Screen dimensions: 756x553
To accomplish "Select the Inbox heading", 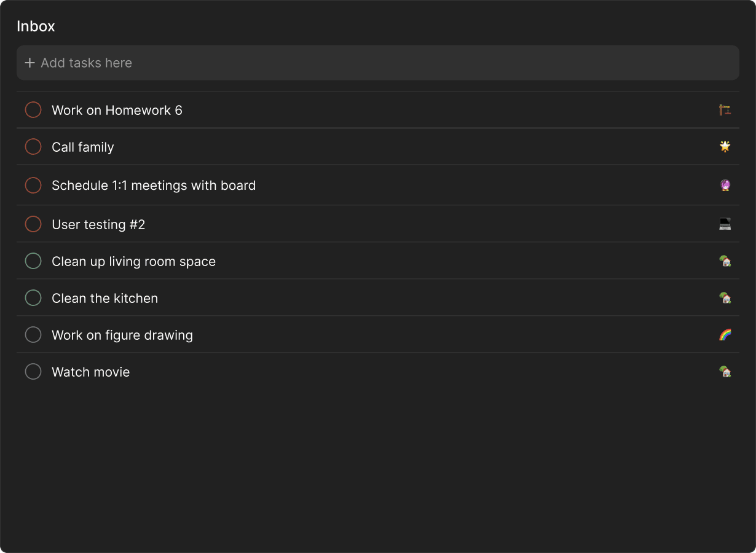I will 36,26.
